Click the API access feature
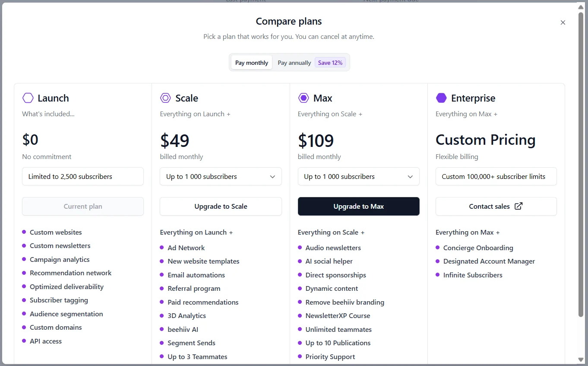Viewport: 588px width, 366px height. (46, 341)
